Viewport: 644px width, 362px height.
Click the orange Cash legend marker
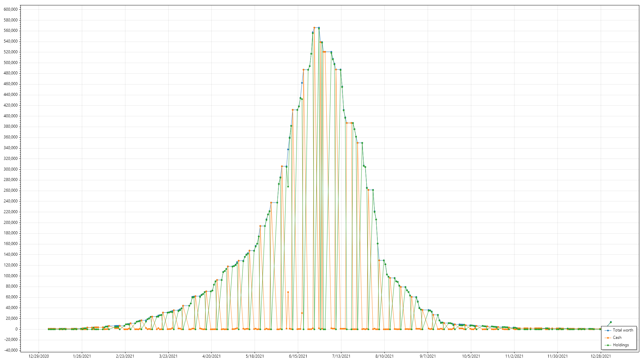point(608,338)
